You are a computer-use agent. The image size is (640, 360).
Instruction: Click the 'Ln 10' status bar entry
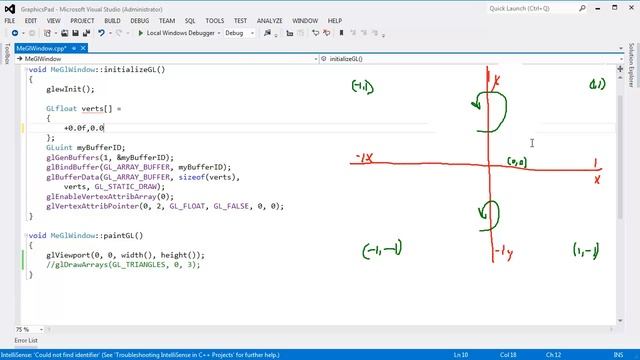[461, 355]
